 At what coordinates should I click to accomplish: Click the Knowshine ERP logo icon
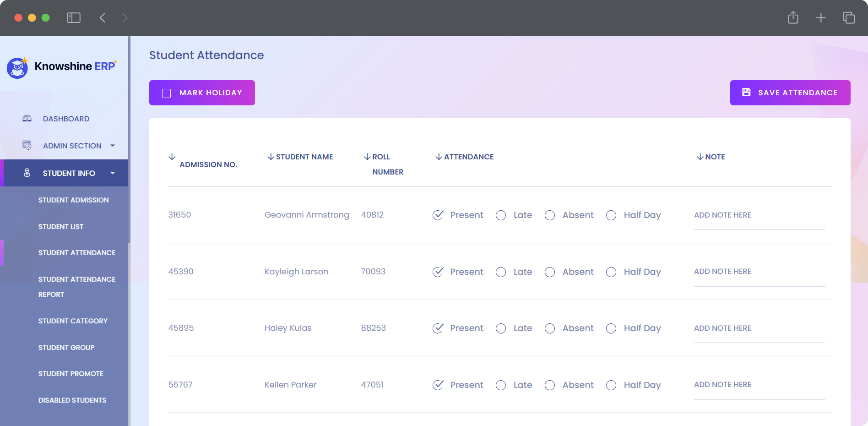point(17,68)
